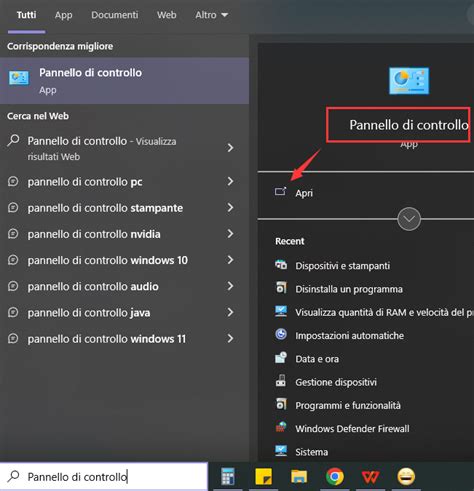Click the Visualizza quantità di RAM icon
This screenshot has width=474, height=491.
[x=281, y=311]
